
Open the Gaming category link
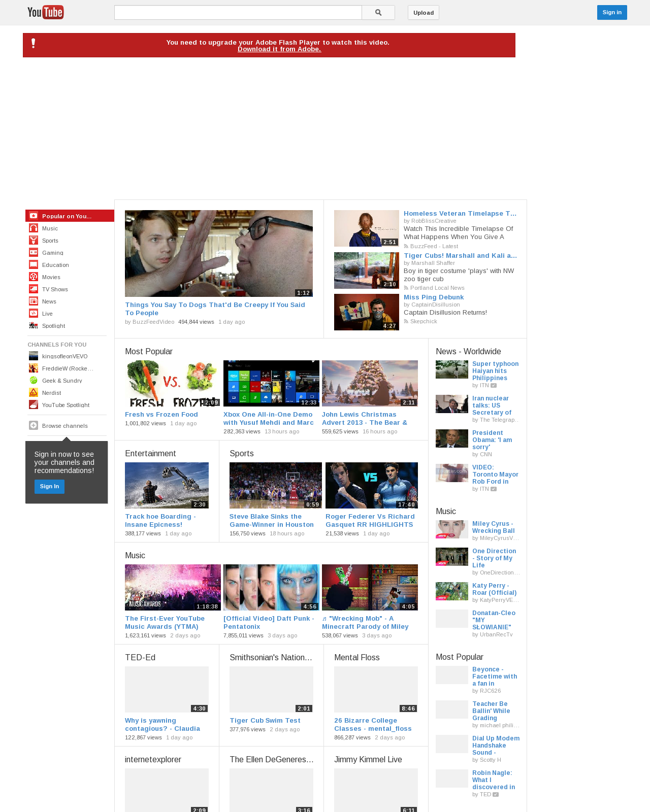(x=53, y=253)
